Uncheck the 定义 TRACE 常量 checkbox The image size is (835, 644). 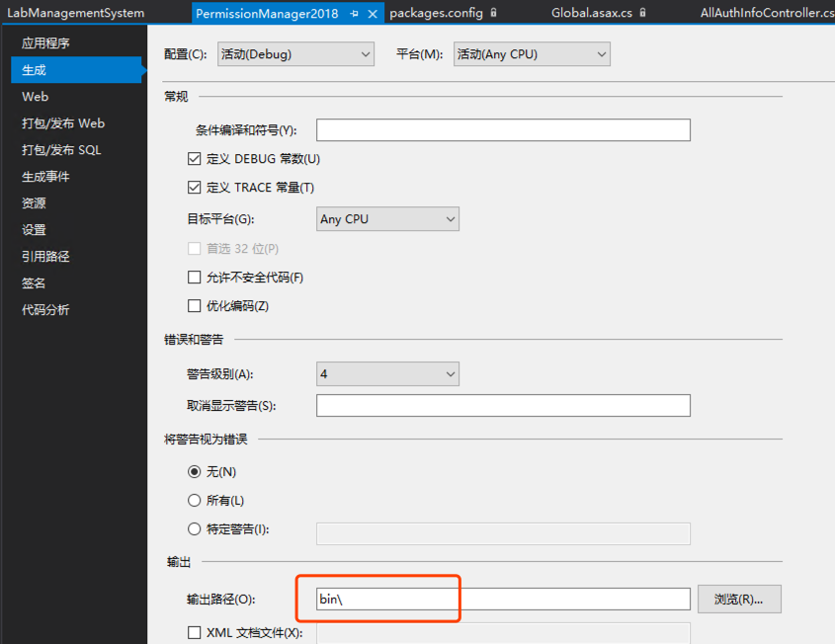coord(195,188)
